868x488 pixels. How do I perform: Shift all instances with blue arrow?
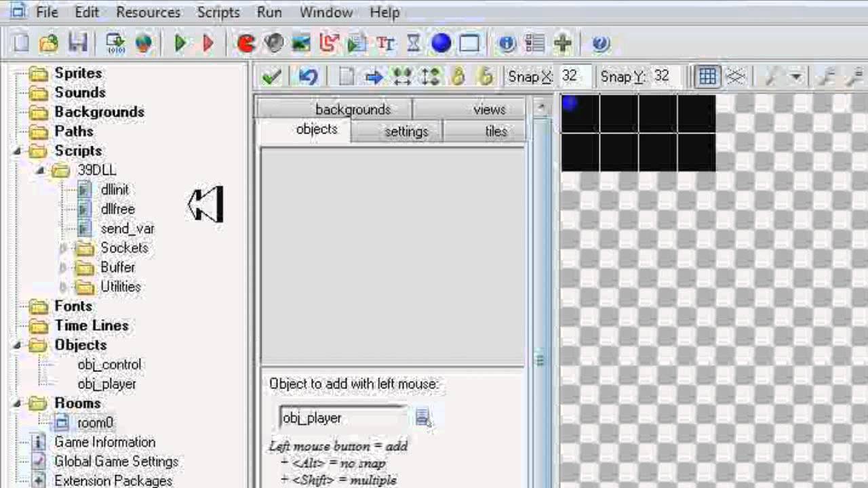(x=374, y=77)
